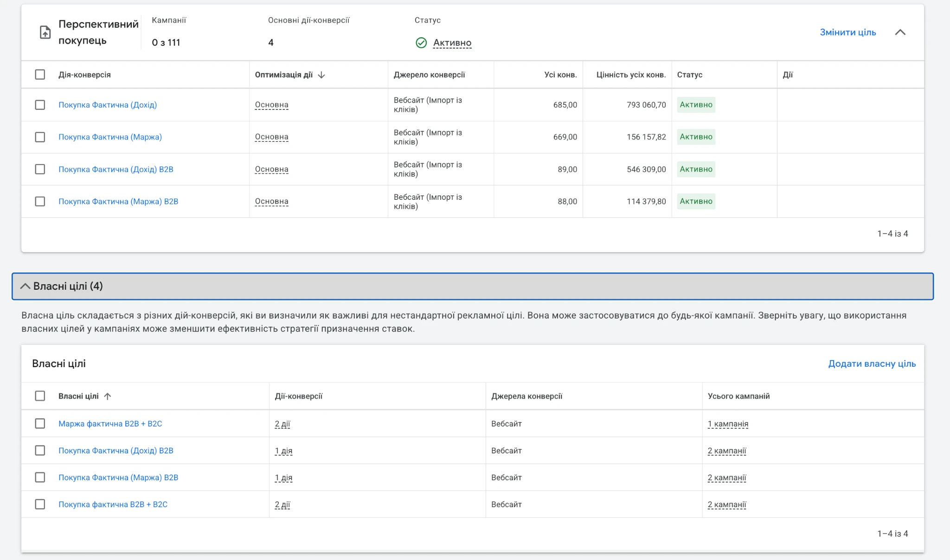Tick checkbox of conversion action Покупка Фактична (Маржа) B2B

coord(40,201)
